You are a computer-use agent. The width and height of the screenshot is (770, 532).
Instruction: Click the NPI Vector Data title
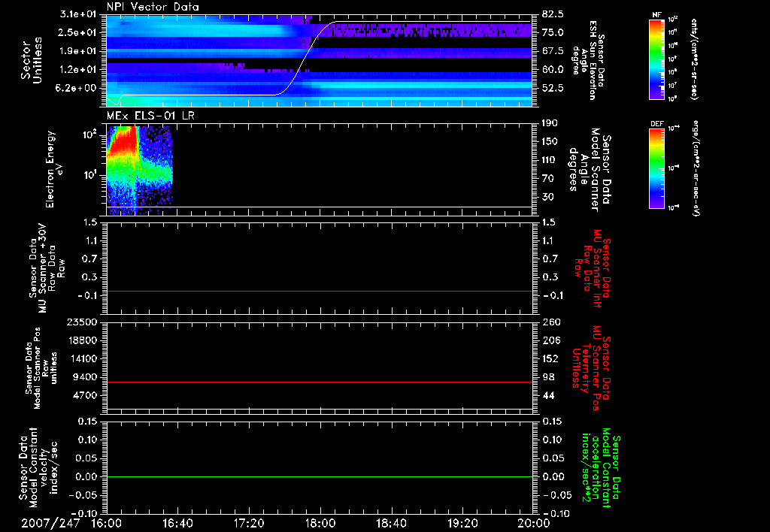[153, 7]
